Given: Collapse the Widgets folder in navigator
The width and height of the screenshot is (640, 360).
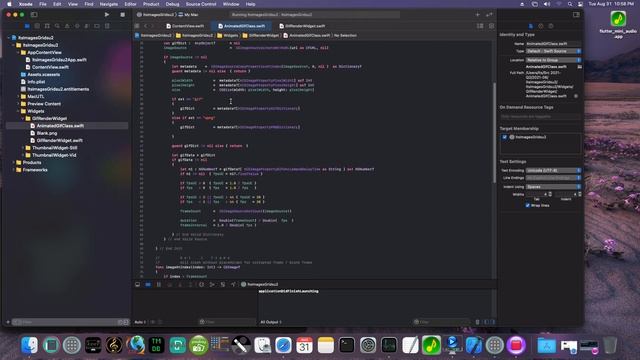Looking at the screenshot, I should [18, 111].
